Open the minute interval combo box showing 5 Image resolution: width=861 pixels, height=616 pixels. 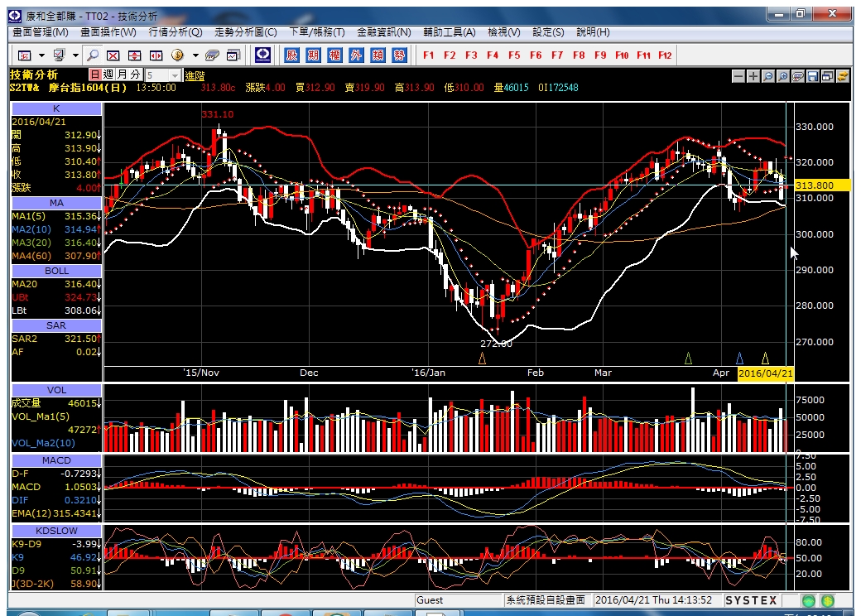(x=162, y=75)
